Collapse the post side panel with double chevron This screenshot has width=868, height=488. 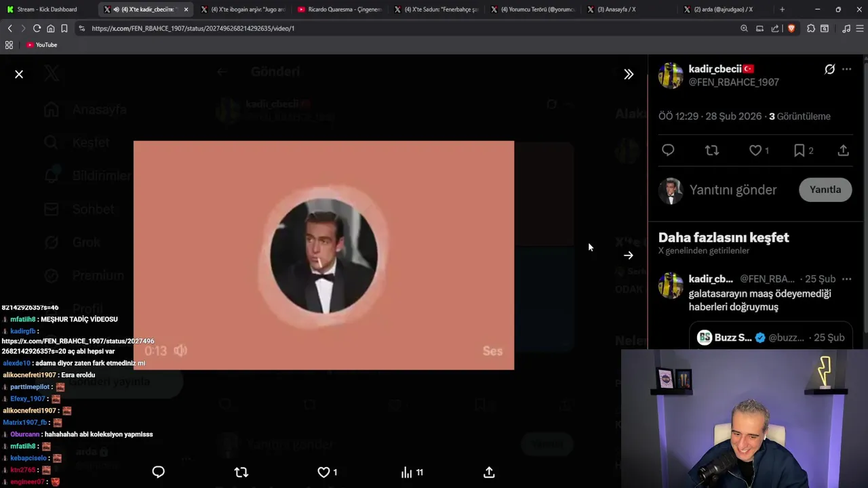tap(629, 74)
